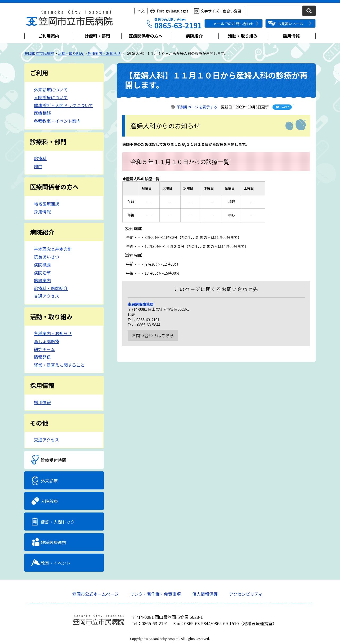The image size is (340, 644).
Task: Open 島しょ部医療 link
Action: (47, 341)
